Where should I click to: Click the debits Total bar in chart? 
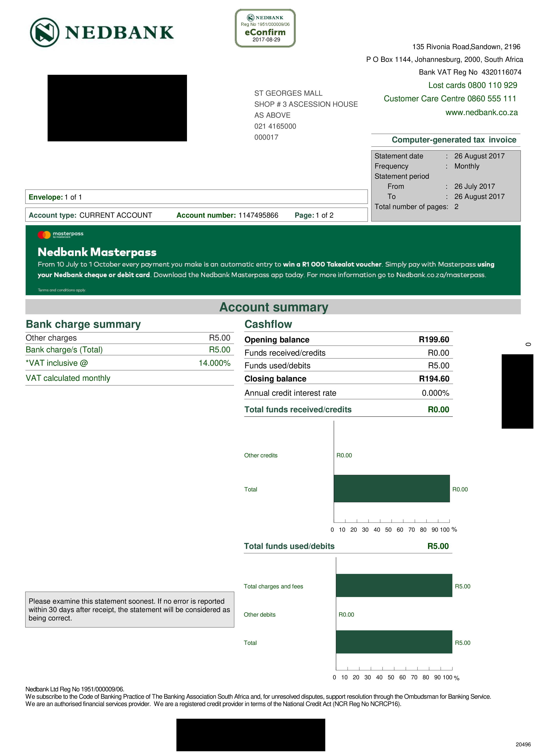point(394,642)
